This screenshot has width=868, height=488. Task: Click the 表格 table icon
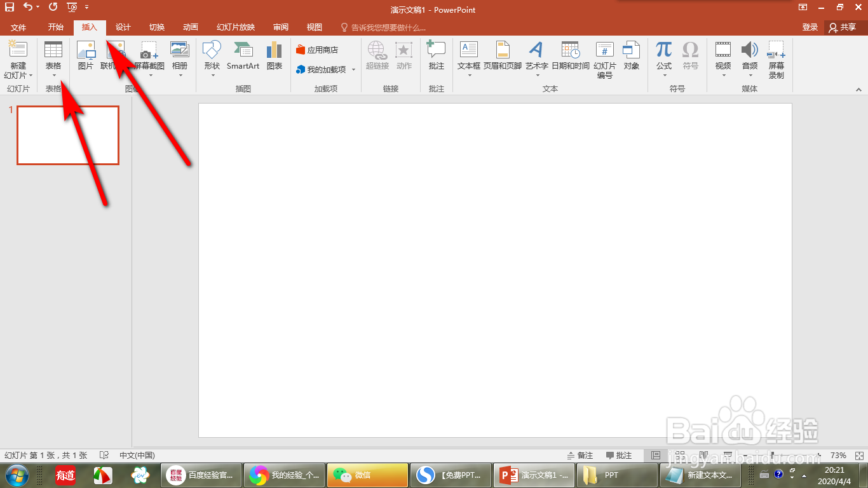pyautogui.click(x=53, y=50)
